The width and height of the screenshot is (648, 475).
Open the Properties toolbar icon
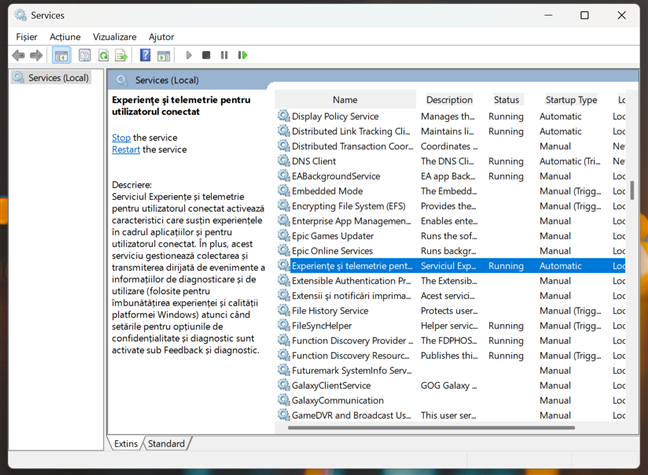pos(83,56)
